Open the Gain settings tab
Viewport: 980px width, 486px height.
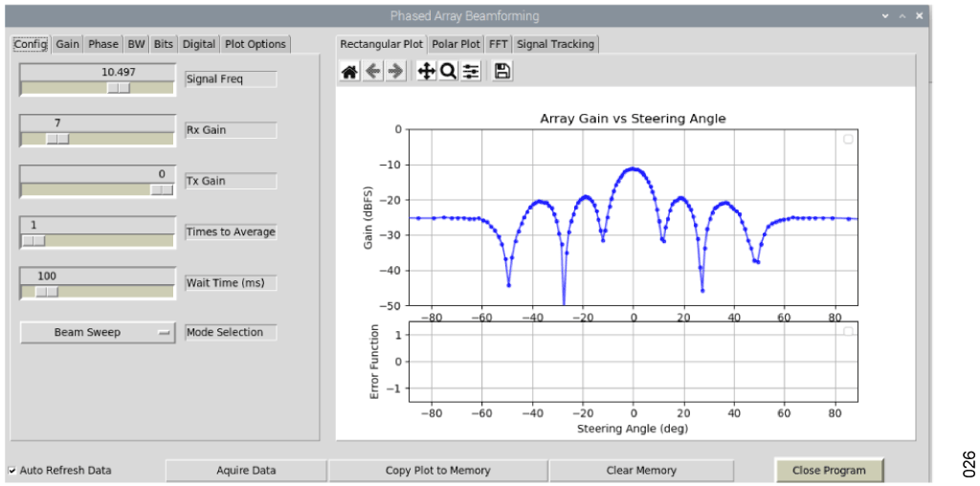coord(67,44)
